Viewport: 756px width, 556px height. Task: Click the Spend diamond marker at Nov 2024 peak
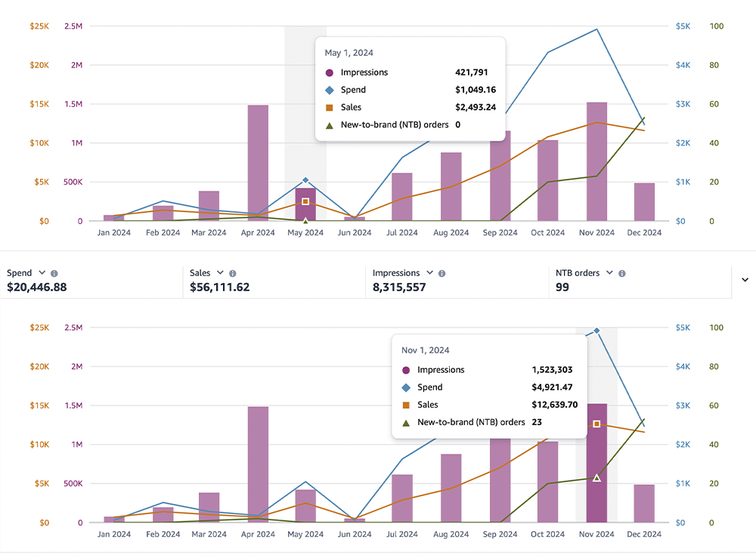click(x=596, y=331)
